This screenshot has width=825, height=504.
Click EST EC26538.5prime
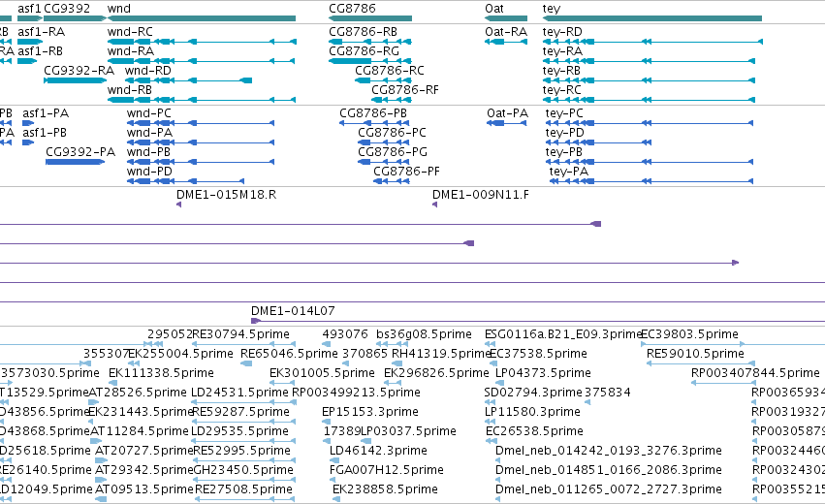[x=534, y=431]
